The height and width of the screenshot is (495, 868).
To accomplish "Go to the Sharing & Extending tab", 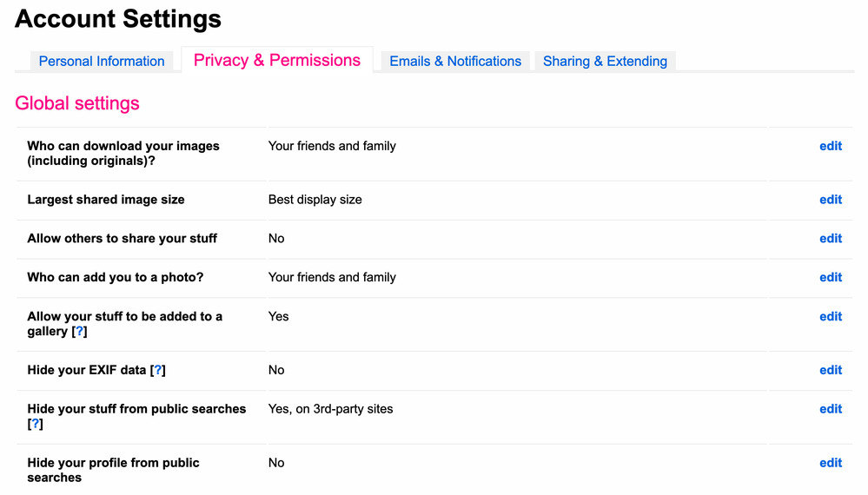I will pos(605,62).
